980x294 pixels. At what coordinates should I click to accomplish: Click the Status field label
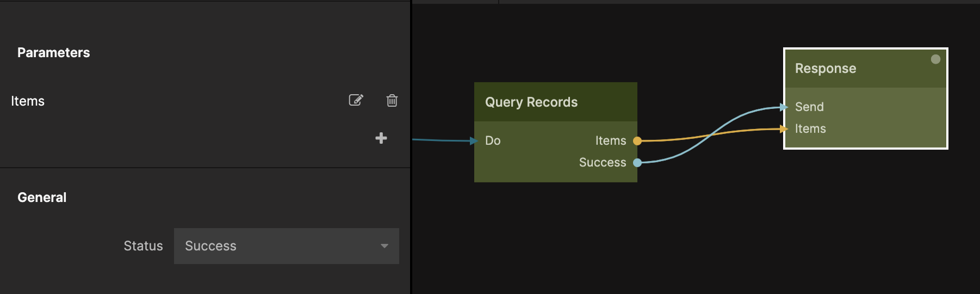click(x=143, y=246)
